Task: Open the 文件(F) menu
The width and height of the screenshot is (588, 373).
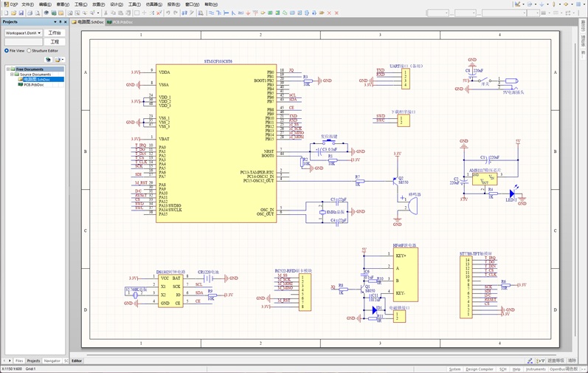Action: 27,4
